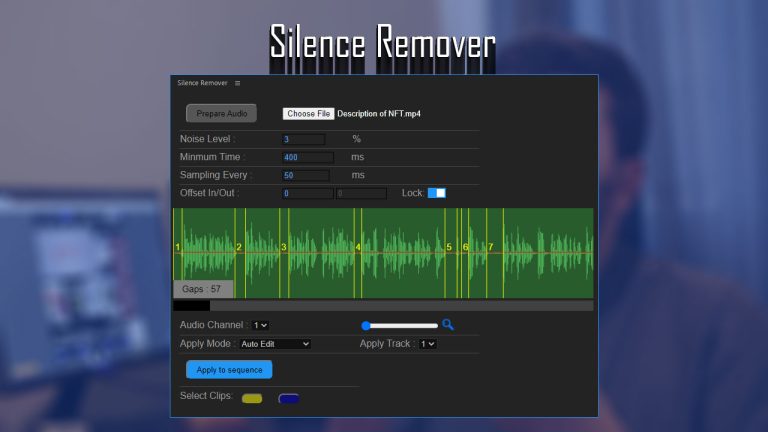Click the Minimum Time input field
This screenshot has width=768, height=432.
[308, 157]
